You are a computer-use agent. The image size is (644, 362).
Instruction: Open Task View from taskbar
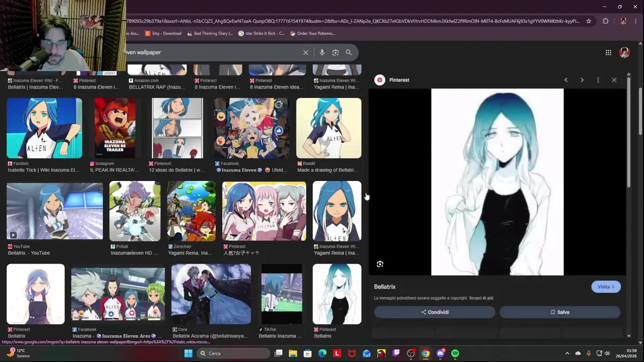(x=278, y=353)
